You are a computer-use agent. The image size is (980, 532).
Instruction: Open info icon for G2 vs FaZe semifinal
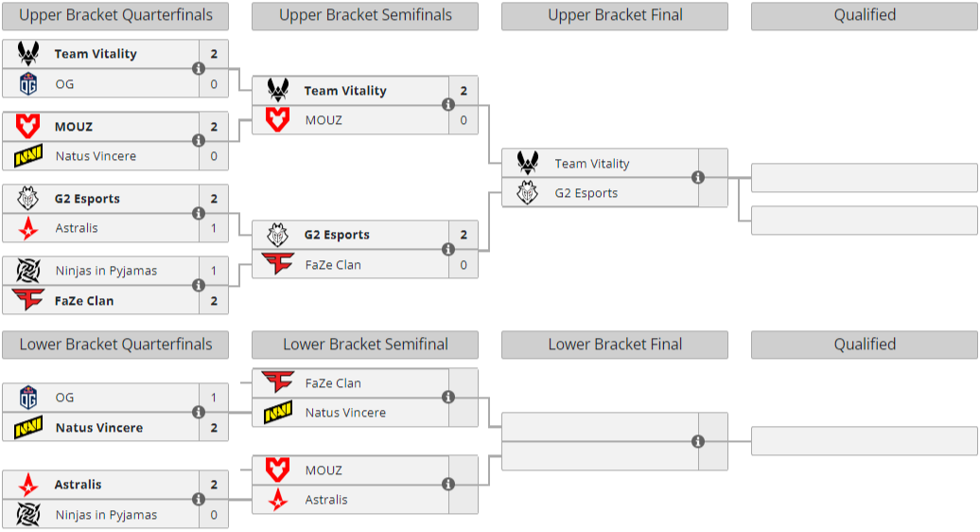(448, 250)
